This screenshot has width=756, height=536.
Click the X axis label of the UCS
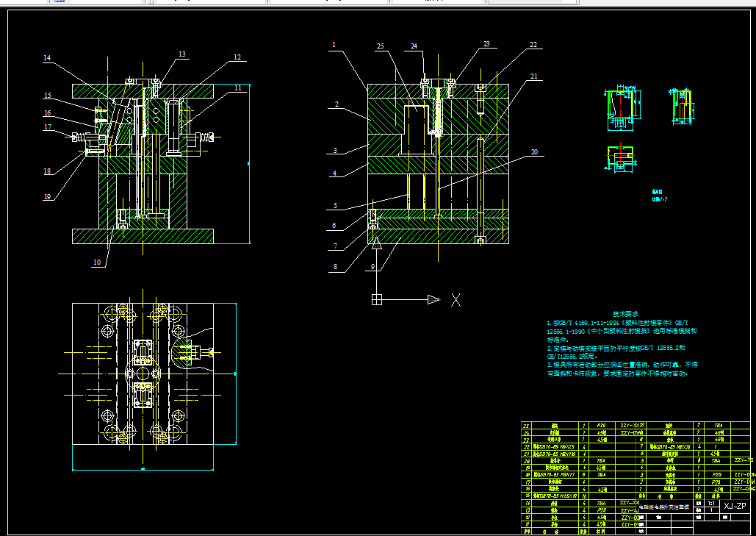click(x=456, y=300)
